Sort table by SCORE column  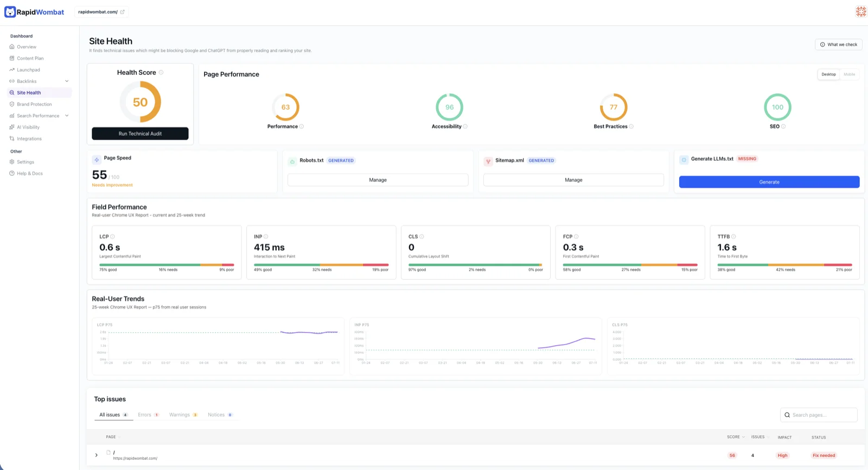coord(736,437)
